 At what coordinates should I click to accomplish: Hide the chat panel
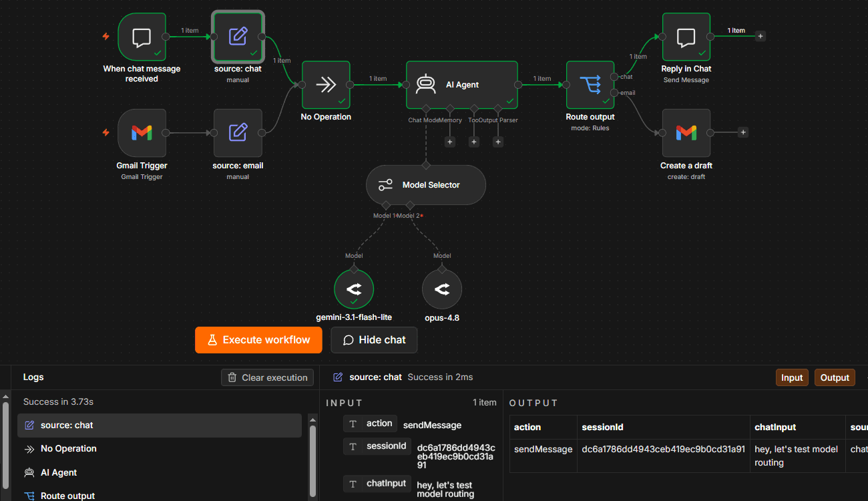click(x=374, y=340)
